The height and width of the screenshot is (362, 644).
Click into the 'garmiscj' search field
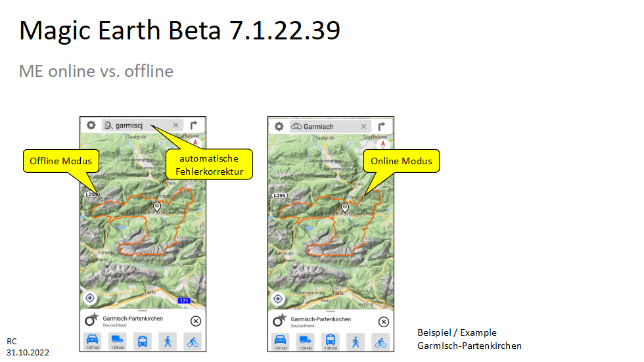coord(141,125)
